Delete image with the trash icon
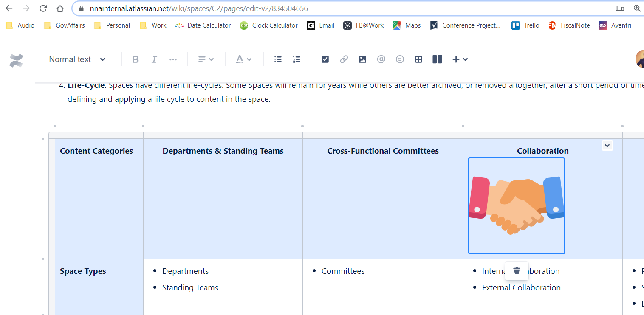The height and width of the screenshot is (315, 644). 517,271
